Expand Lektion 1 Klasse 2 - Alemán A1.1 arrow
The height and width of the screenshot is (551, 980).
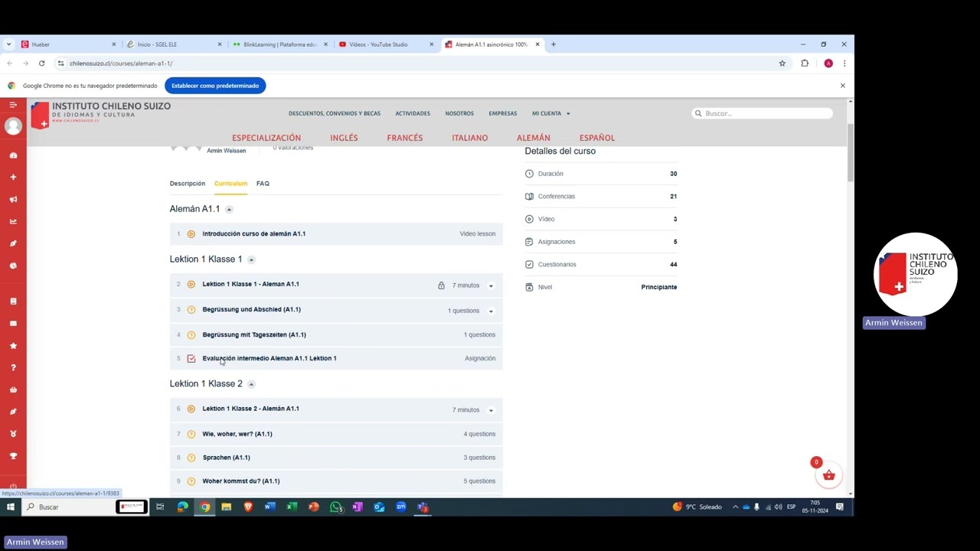point(491,410)
